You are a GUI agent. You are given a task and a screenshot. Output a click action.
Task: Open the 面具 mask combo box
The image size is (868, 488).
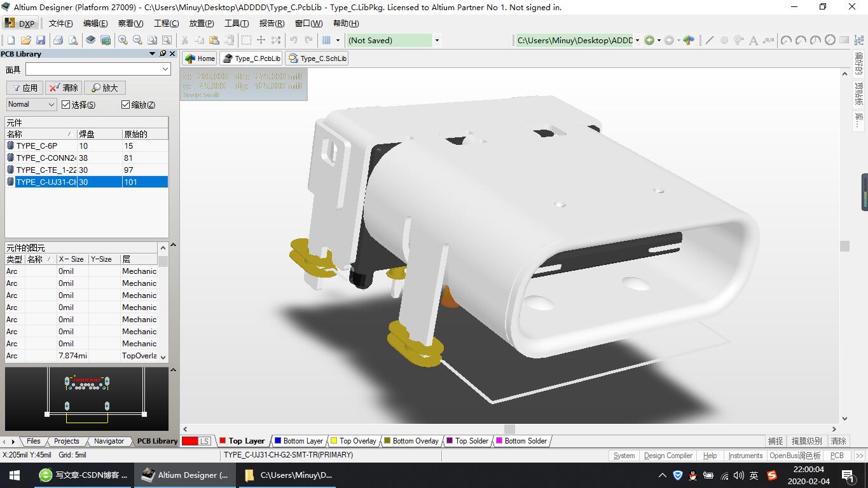click(98, 69)
